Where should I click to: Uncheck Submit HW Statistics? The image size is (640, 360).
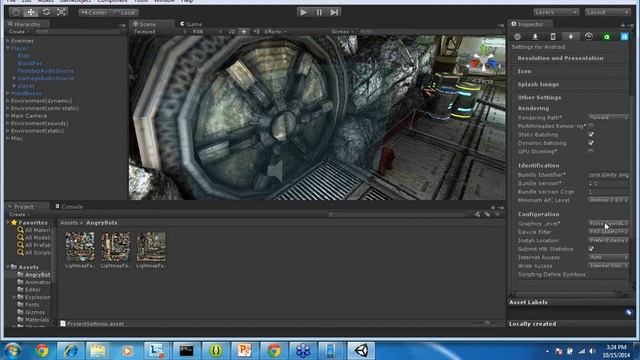(591, 249)
